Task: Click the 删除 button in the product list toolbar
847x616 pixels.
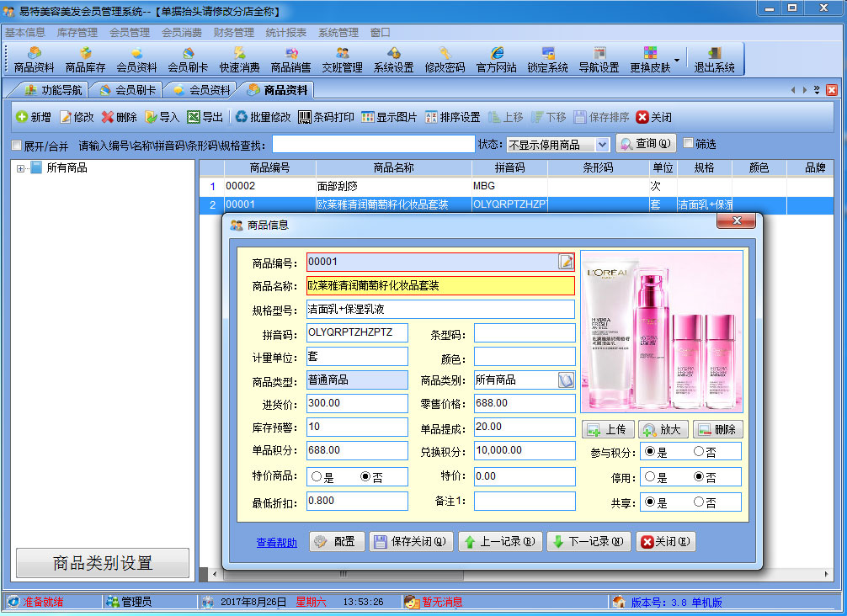Action: click(x=120, y=117)
